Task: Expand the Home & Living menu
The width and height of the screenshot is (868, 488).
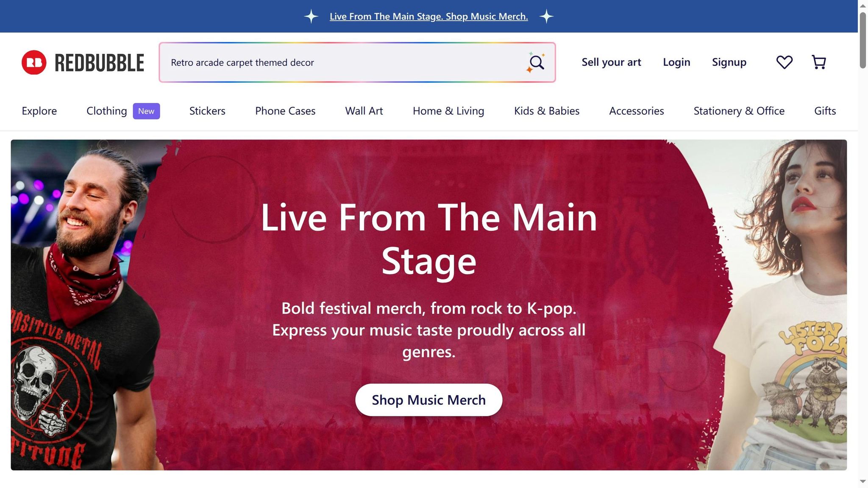Action: [x=448, y=111]
